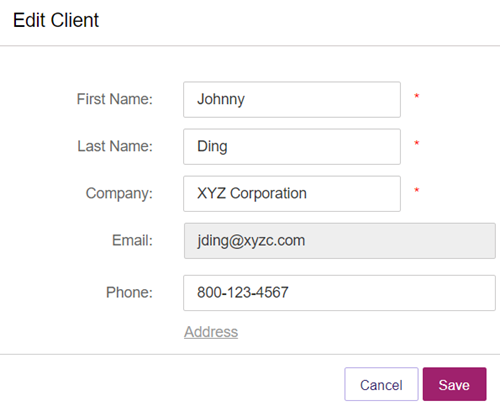Save the client changes

[454, 384]
